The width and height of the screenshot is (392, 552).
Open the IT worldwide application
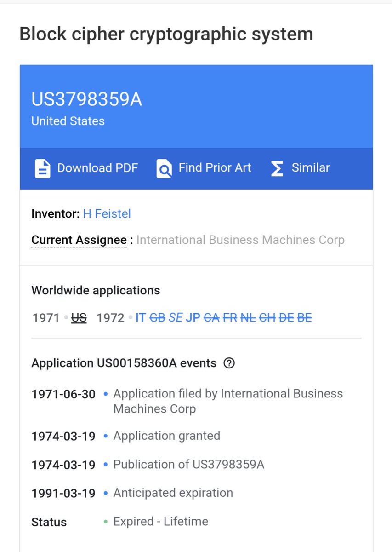point(140,318)
